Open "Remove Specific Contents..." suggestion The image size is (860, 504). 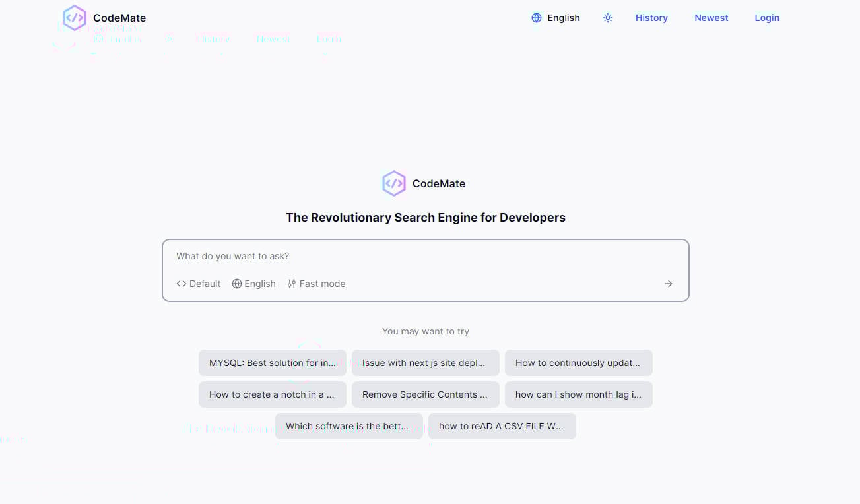coord(425,394)
